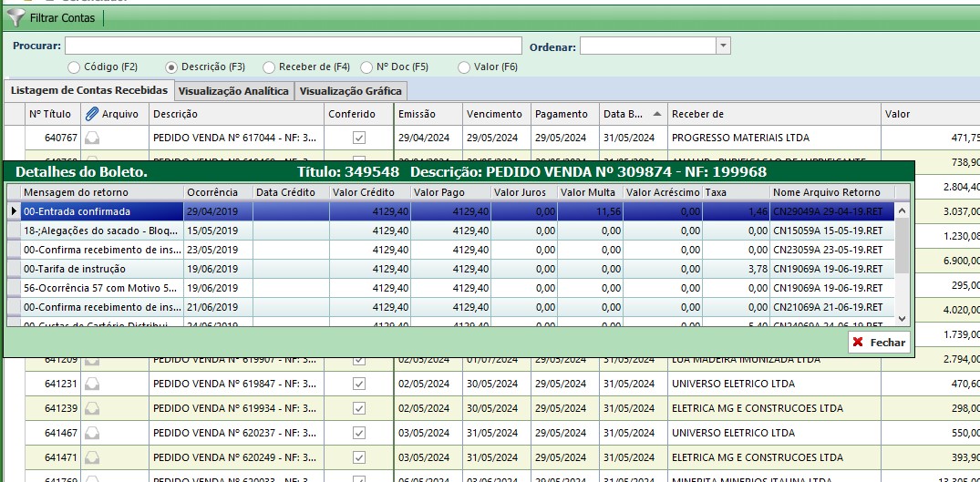This screenshot has width=980, height=482.
Task: Click the Valor Multa column header
Action: point(590,192)
